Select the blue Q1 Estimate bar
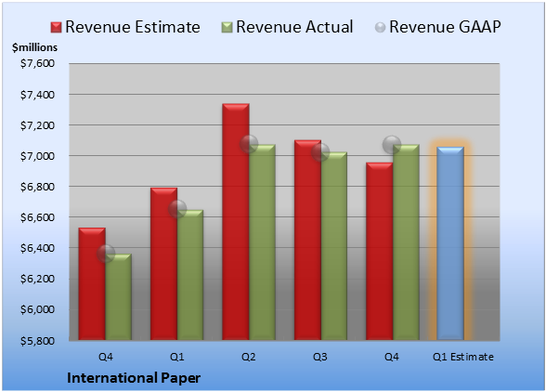Viewport: 546px width, 392px height. (450, 243)
